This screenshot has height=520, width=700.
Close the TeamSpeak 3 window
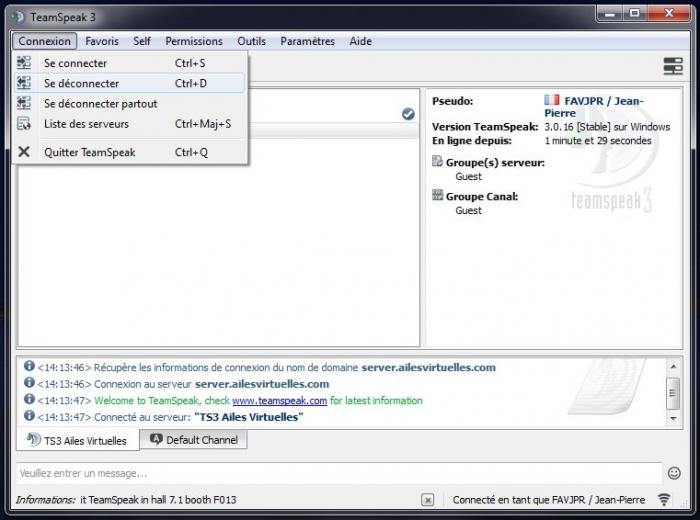click(669, 14)
